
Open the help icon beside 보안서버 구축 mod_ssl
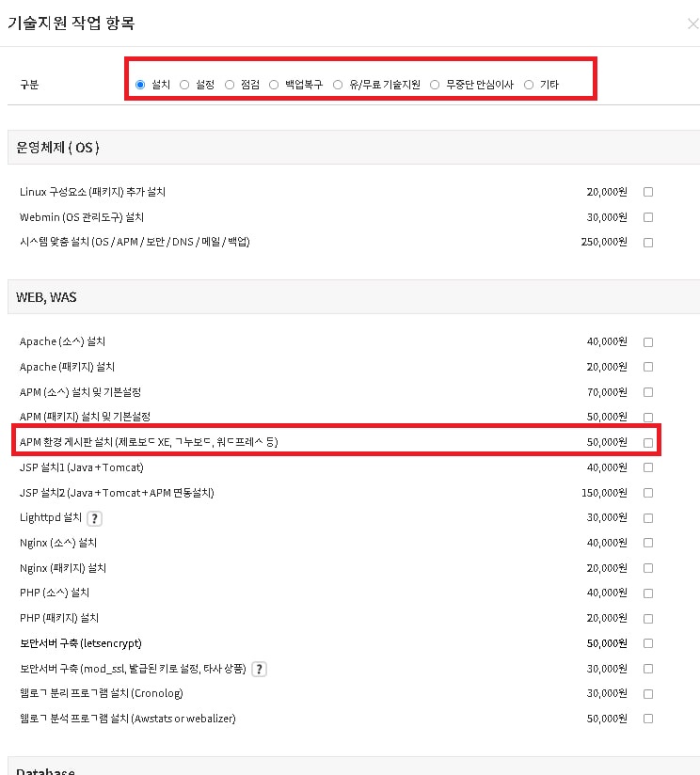(x=259, y=670)
